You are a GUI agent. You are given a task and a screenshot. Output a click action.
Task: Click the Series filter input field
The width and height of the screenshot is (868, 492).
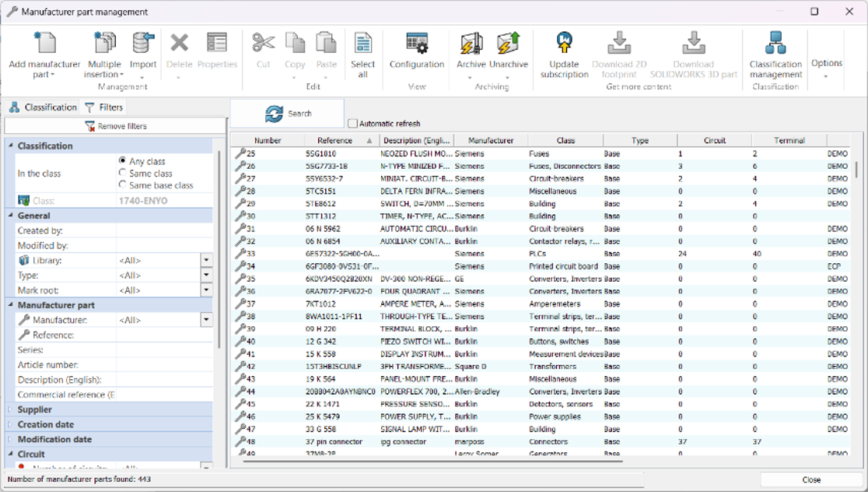click(164, 350)
